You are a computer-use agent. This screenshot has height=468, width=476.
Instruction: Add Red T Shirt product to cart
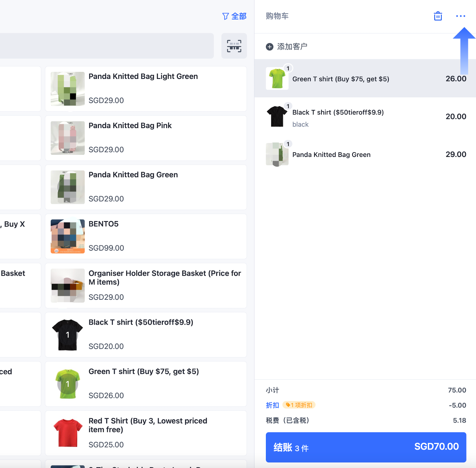click(x=146, y=433)
